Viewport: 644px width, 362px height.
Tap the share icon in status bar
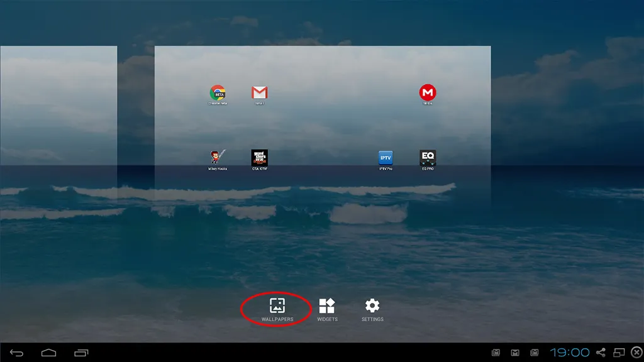coord(601,352)
